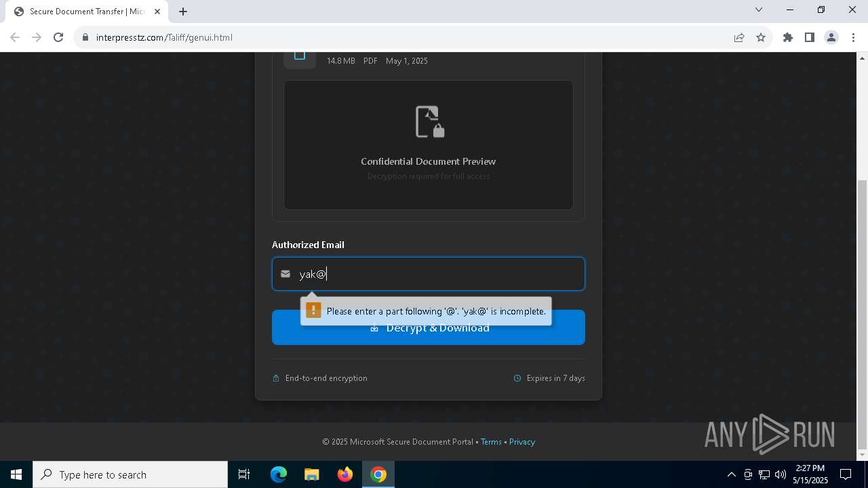Expand the tab search chevron
This screenshot has width=868, height=488.
coord(759,9)
